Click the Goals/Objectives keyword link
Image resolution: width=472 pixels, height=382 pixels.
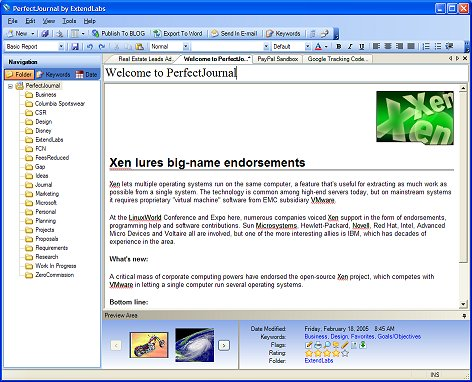point(399,337)
